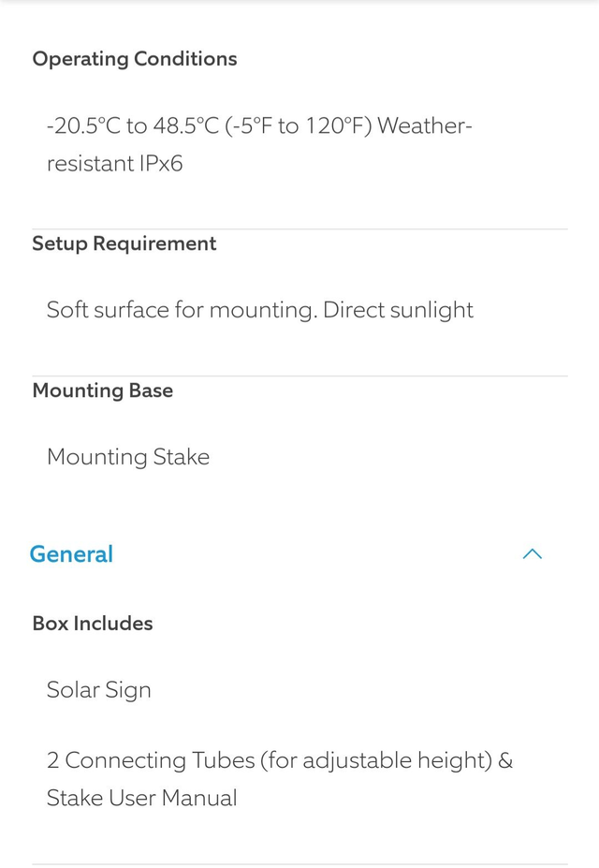Viewport: 599px width, 868px height.
Task: Select the Stake User Manual text
Action: pos(141,799)
